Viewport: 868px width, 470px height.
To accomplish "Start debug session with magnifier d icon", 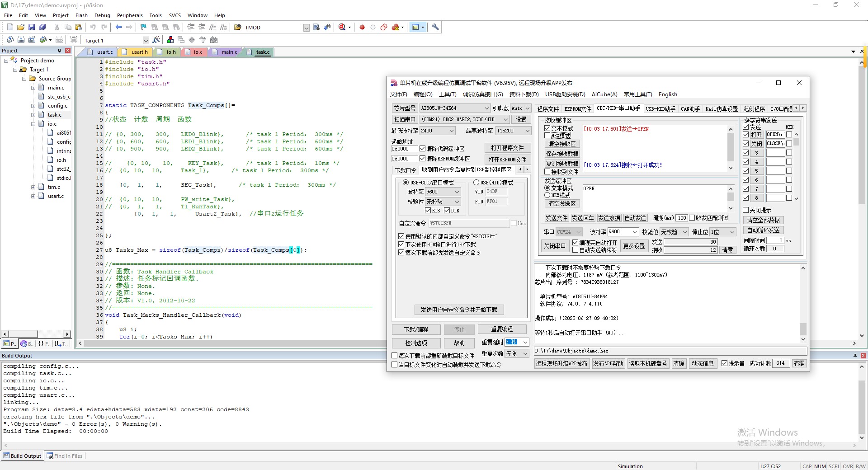I will click(x=342, y=27).
